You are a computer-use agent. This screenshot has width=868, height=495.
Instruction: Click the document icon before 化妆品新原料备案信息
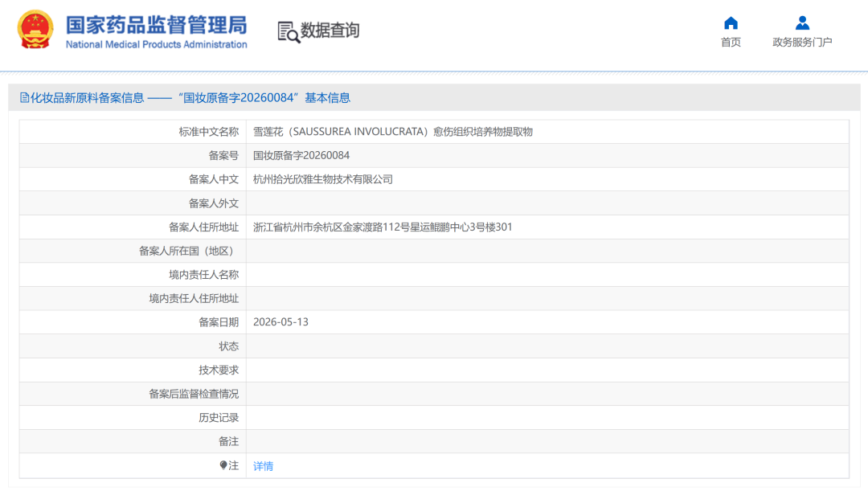click(x=24, y=98)
